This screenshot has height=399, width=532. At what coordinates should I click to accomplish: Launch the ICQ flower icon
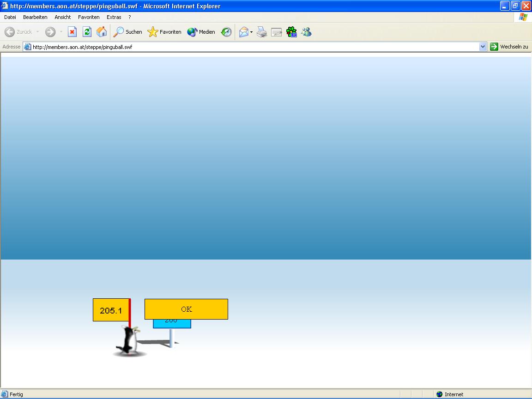pyautogui.click(x=291, y=32)
